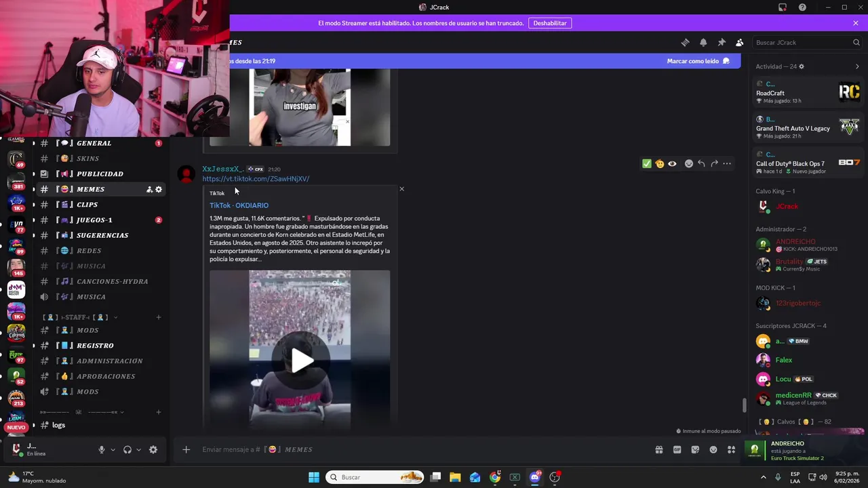Viewport: 868px width, 488px height.
Task: React with the green checkmark emoji
Action: [x=647, y=163]
